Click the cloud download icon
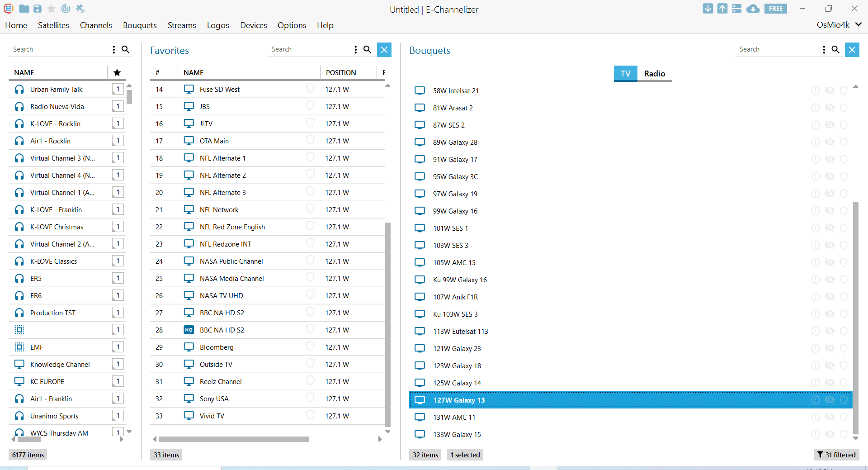 pos(753,9)
